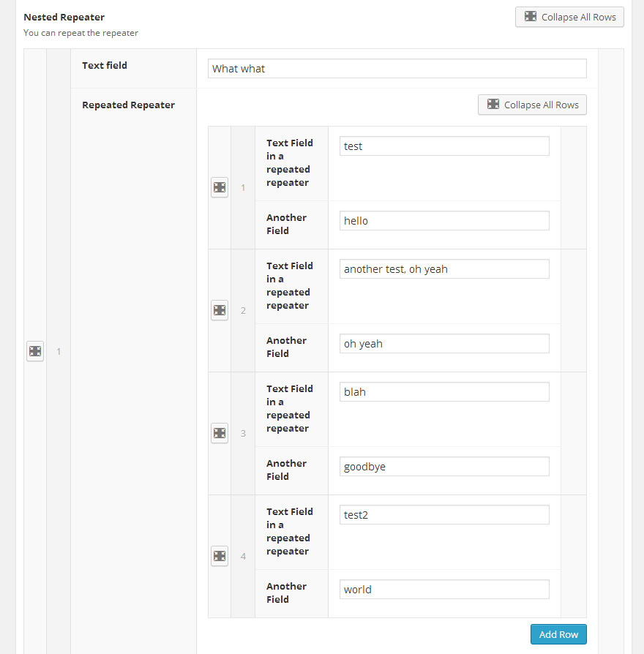Click 'Another Field' label beside 'goodbye'
Viewport: 644px width, 654px height.
click(x=286, y=470)
